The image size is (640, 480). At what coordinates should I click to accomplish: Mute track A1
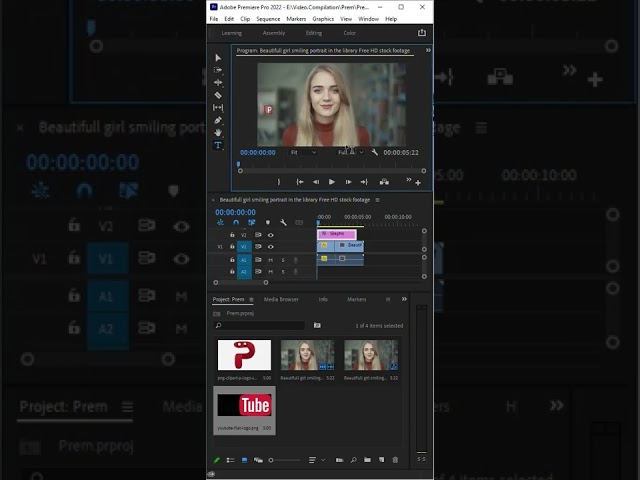270,260
